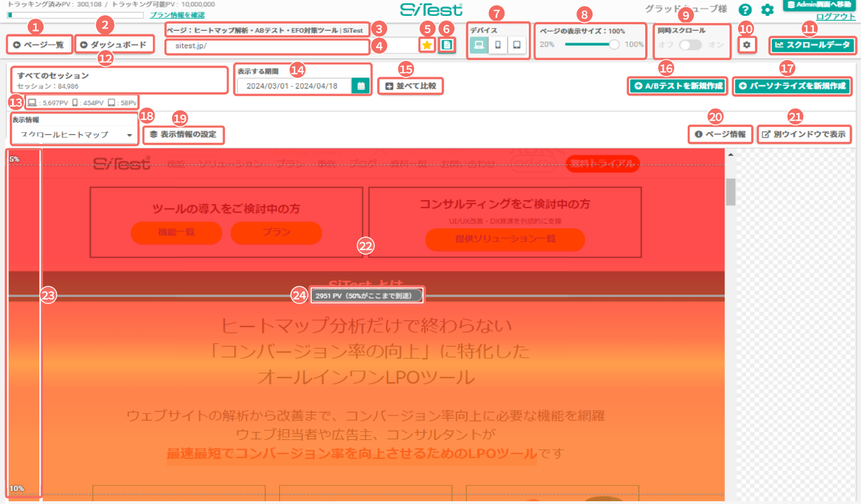
Task: Open the プラン情報を確認 link
Action: pos(177,15)
